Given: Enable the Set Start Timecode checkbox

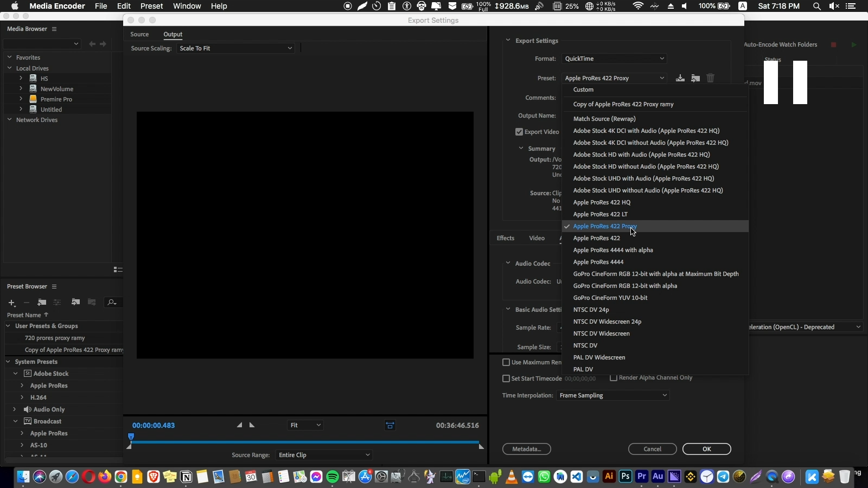Looking at the screenshot, I should pos(506,378).
